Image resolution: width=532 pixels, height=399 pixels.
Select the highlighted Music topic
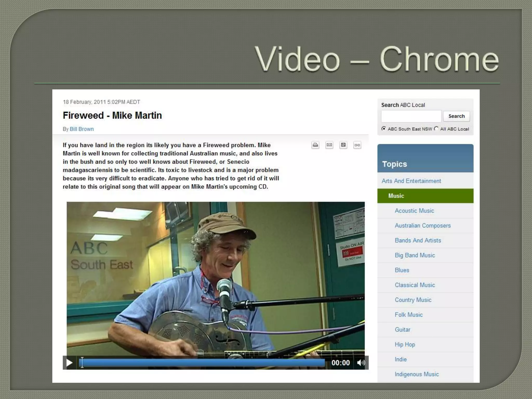click(x=396, y=196)
